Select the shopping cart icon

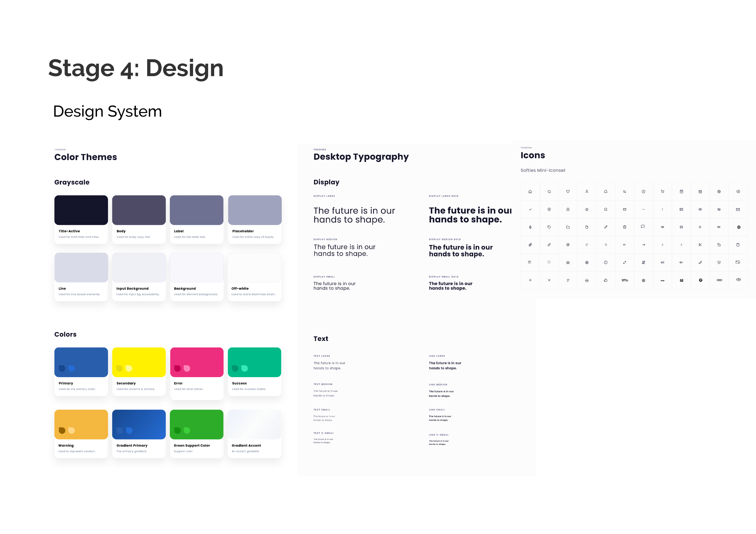[x=663, y=192]
